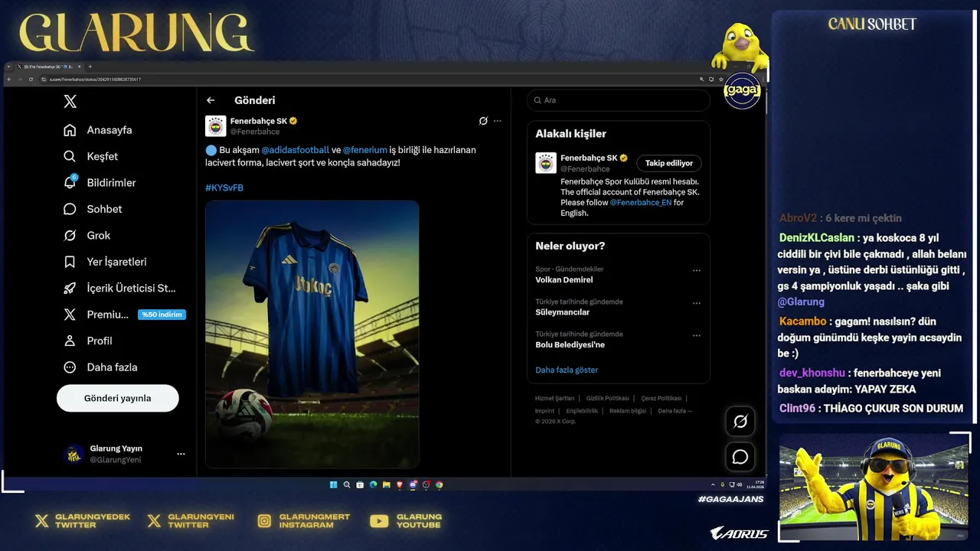
Task: Open Yer İşaretleri bookmarks
Action: coord(104,262)
